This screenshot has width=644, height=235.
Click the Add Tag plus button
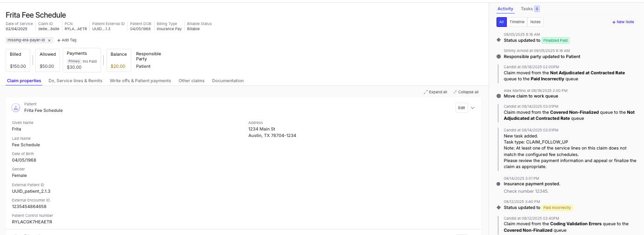pos(59,40)
